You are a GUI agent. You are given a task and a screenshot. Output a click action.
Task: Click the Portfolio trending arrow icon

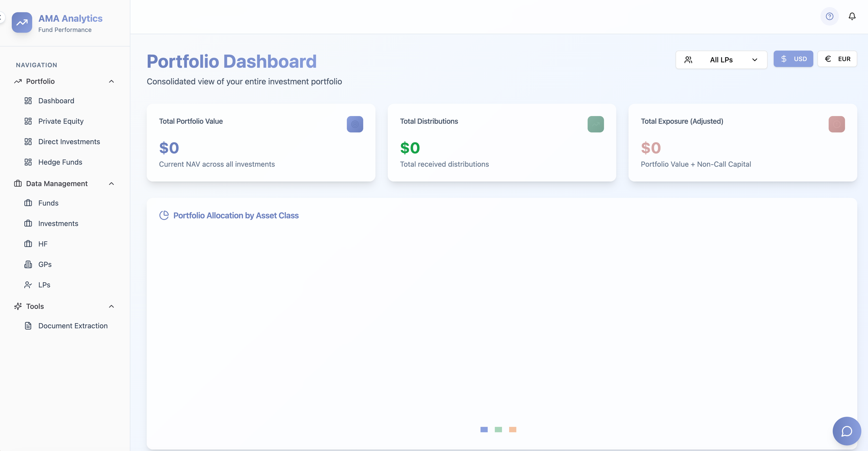coord(18,81)
